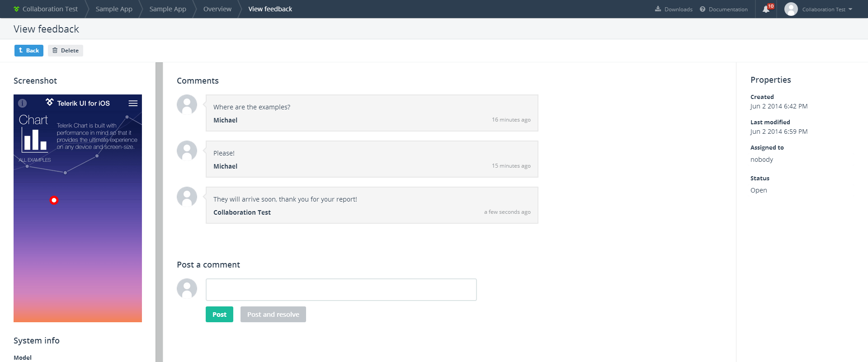Open the first Sample App breadcrumb
The image size is (868, 362).
pos(114,9)
